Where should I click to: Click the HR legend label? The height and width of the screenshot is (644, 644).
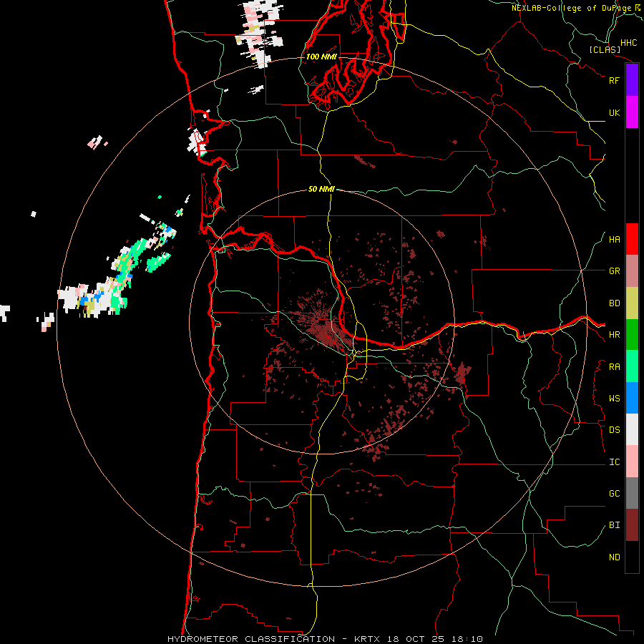pos(614,335)
